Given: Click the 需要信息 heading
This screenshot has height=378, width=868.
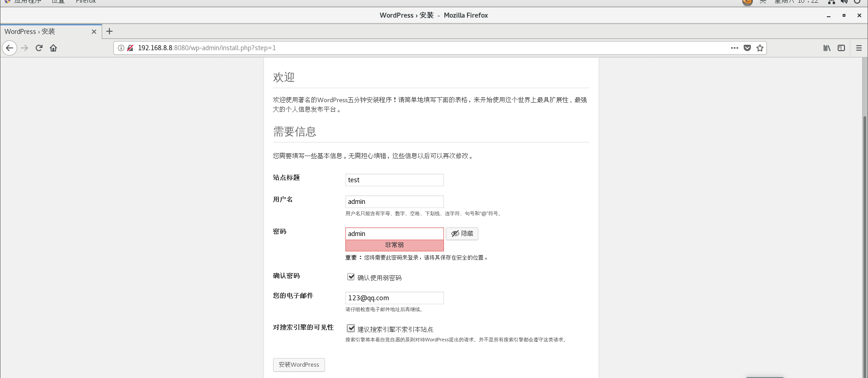Looking at the screenshot, I should 294,132.
